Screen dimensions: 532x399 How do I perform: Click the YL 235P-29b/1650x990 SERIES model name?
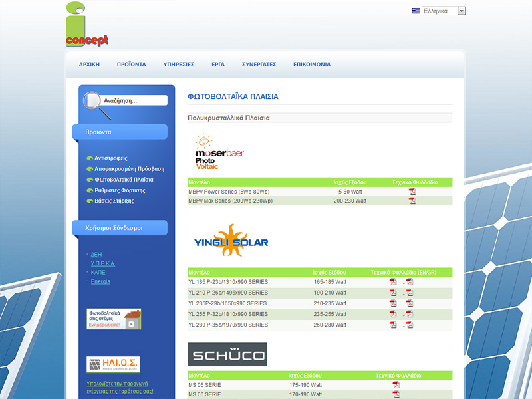[x=227, y=303]
